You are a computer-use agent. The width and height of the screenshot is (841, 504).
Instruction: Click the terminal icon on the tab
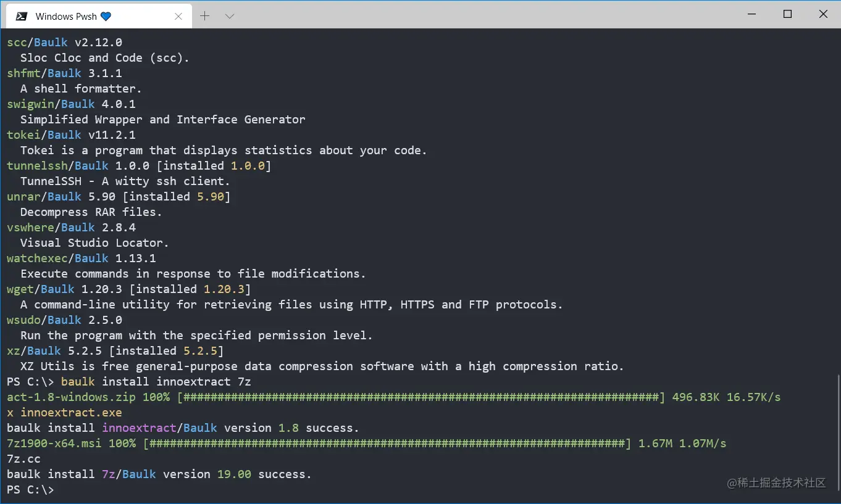coord(21,17)
